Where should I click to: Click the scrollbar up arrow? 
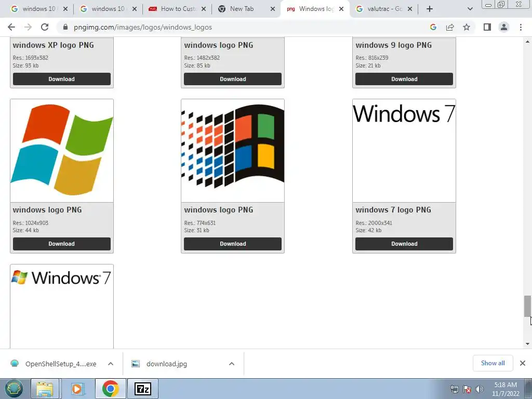pyautogui.click(x=528, y=42)
